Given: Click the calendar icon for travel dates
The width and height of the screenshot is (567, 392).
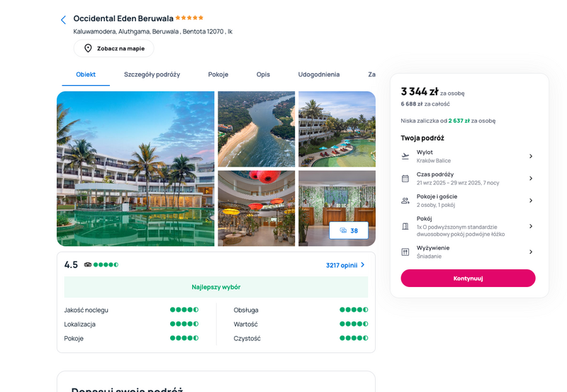Looking at the screenshot, I should (x=405, y=179).
